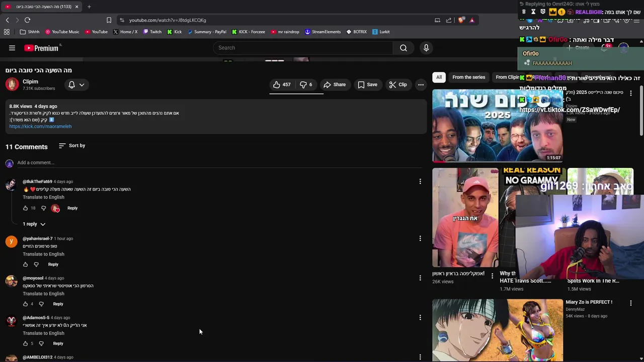This screenshot has width=644, height=362.
Task: Dislike the @moyosol comment
Action: click(x=41, y=304)
